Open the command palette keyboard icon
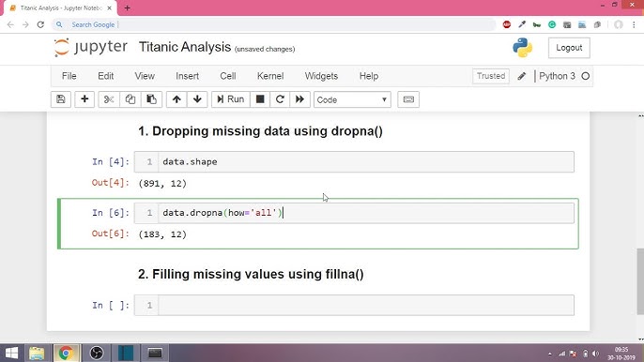 [x=408, y=99]
